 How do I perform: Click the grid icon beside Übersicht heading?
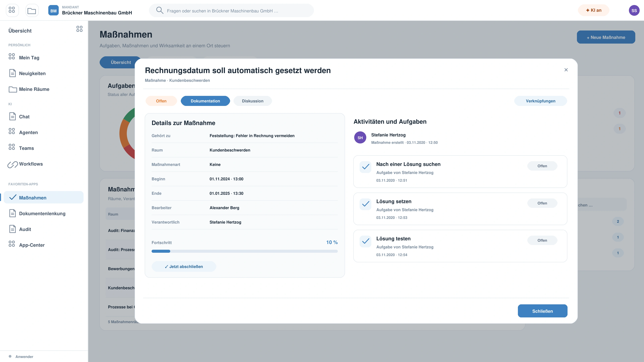pos(79,29)
